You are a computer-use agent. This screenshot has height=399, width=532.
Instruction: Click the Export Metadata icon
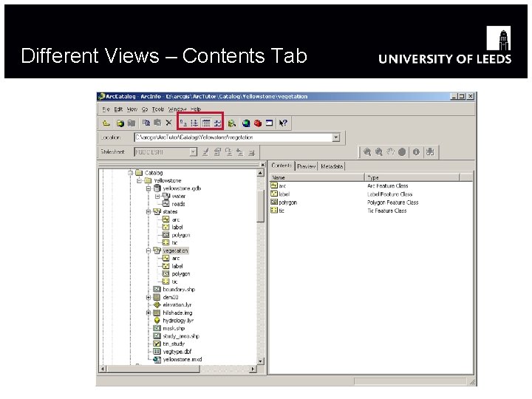point(251,152)
